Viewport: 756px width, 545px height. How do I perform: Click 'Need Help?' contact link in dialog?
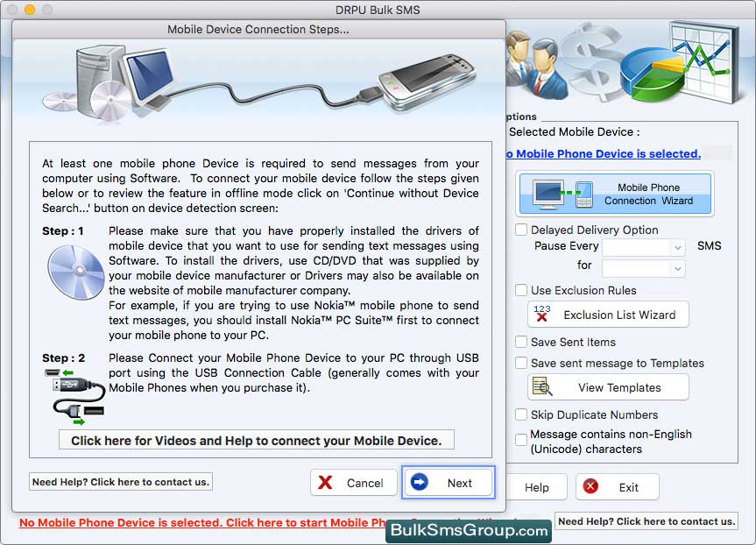click(121, 482)
